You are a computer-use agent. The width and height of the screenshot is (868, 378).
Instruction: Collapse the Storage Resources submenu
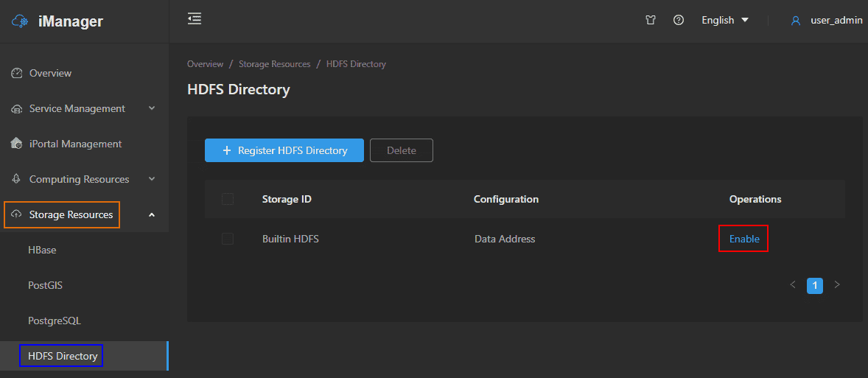point(152,214)
